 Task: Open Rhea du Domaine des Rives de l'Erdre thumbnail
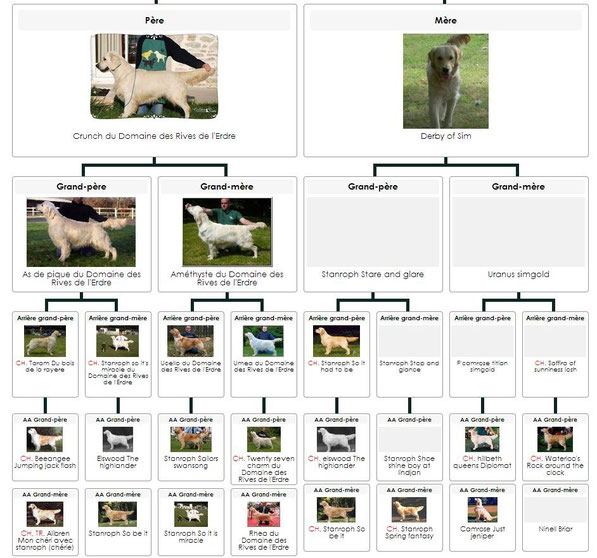tap(263, 514)
